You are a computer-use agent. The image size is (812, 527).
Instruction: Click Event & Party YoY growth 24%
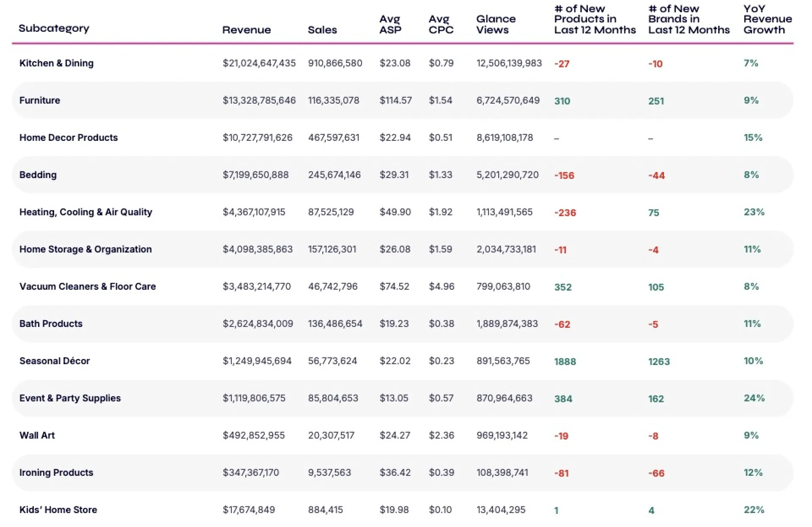pyautogui.click(x=754, y=398)
